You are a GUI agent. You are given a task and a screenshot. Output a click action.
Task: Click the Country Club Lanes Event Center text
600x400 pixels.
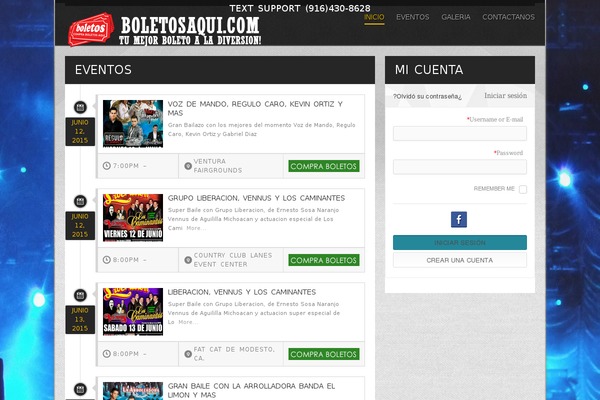tap(233, 260)
